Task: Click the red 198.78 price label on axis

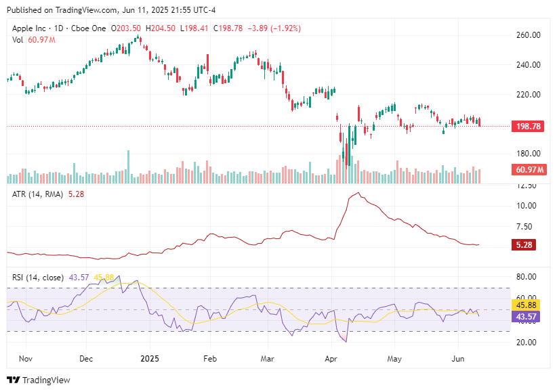Action: [528, 127]
